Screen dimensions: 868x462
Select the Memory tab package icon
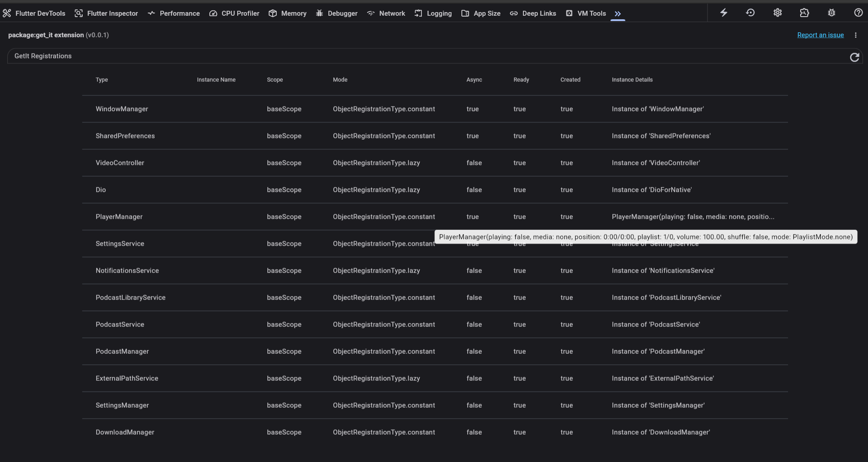point(273,13)
